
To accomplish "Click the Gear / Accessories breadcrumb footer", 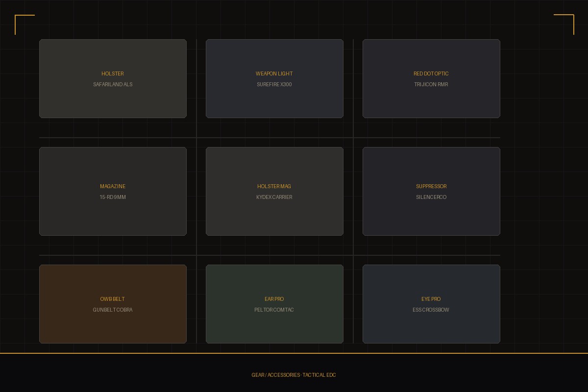I will (294, 375).
